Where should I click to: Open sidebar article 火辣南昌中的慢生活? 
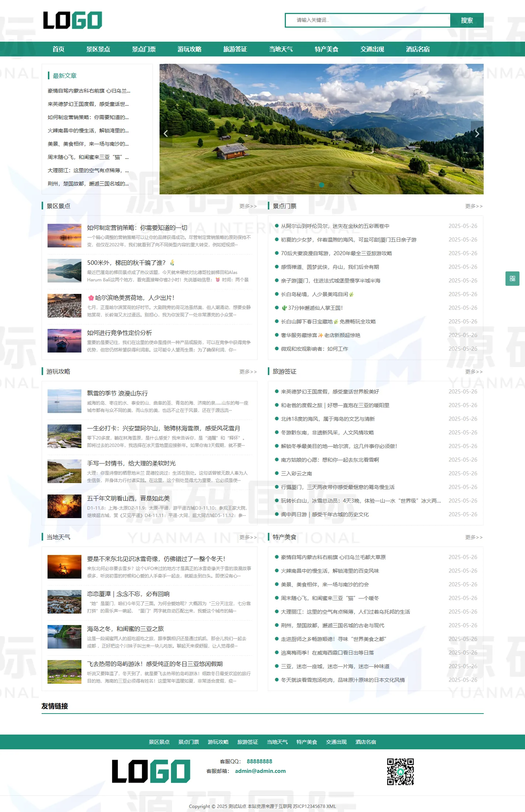tap(88, 131)
